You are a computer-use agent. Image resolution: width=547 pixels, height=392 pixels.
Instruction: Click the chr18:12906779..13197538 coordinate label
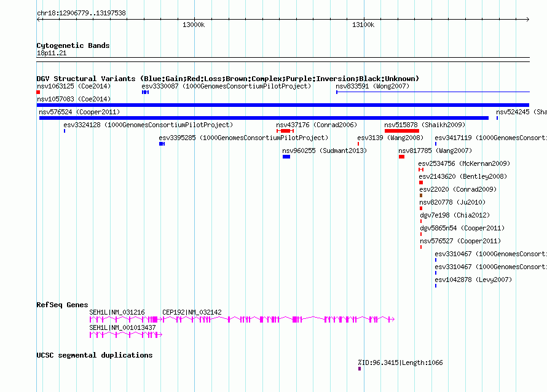(81, 13)
